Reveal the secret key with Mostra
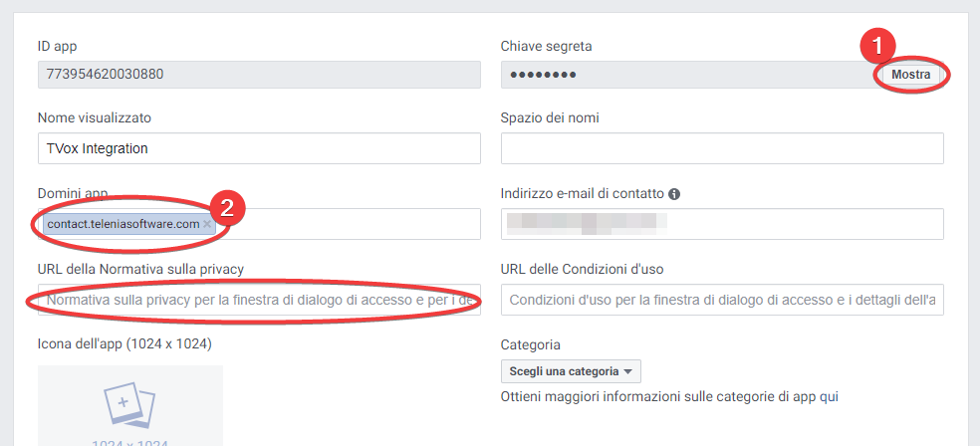The width and height of the screenshot is (980, 446). [x=910, y=75]
